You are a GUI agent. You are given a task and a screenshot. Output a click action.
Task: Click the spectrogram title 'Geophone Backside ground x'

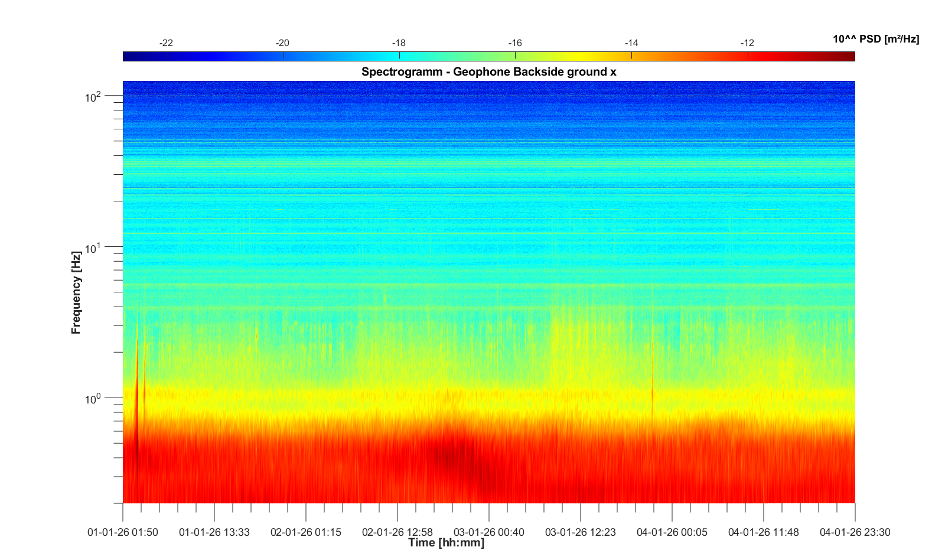(488, 72)
